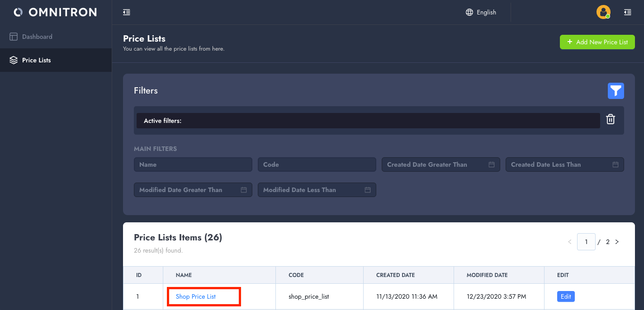Click the Omnitron logo icon
Screen dimensions: 644x310
pyautogui.click(x=18, y=12)
